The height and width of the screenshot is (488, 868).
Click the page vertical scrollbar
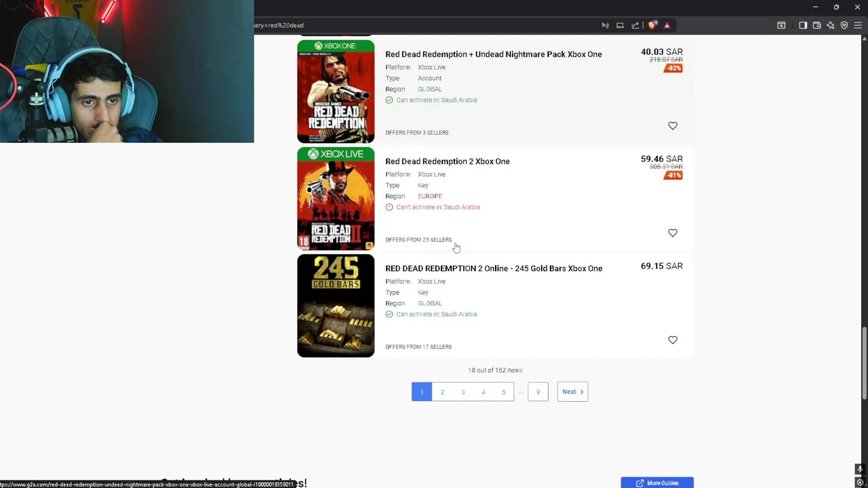point(864,363)
